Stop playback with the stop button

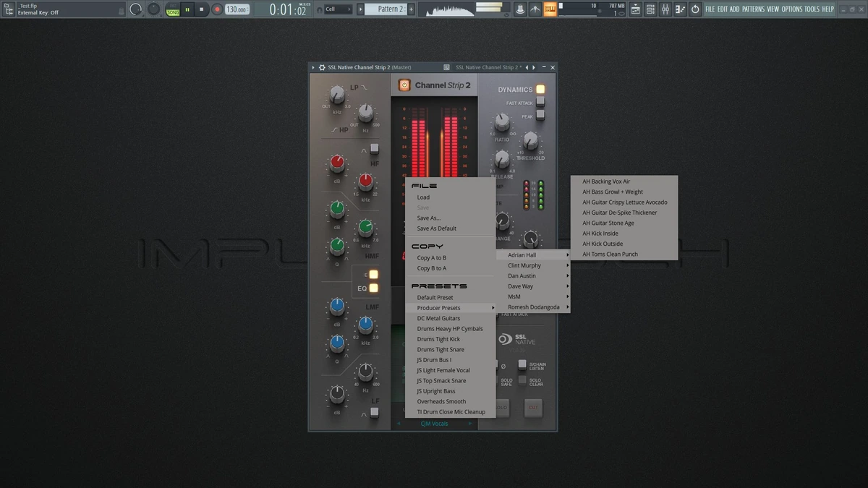[202, 9]
